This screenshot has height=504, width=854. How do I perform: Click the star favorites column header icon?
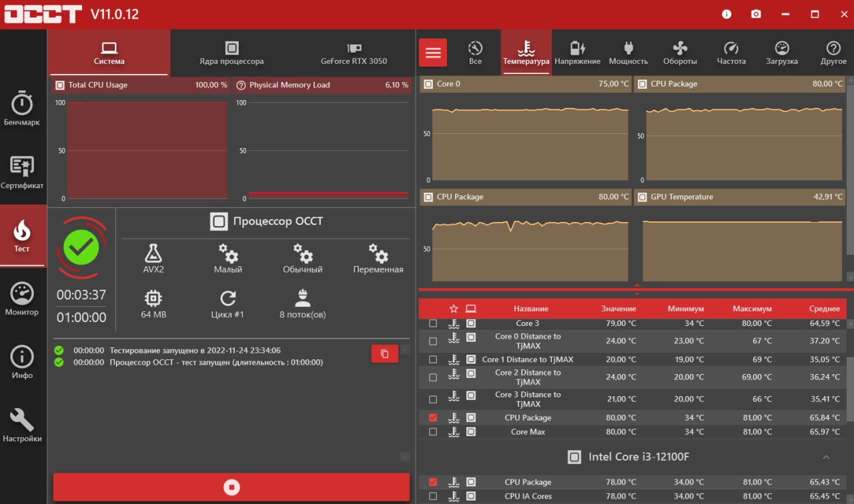[x=454, y=309]
